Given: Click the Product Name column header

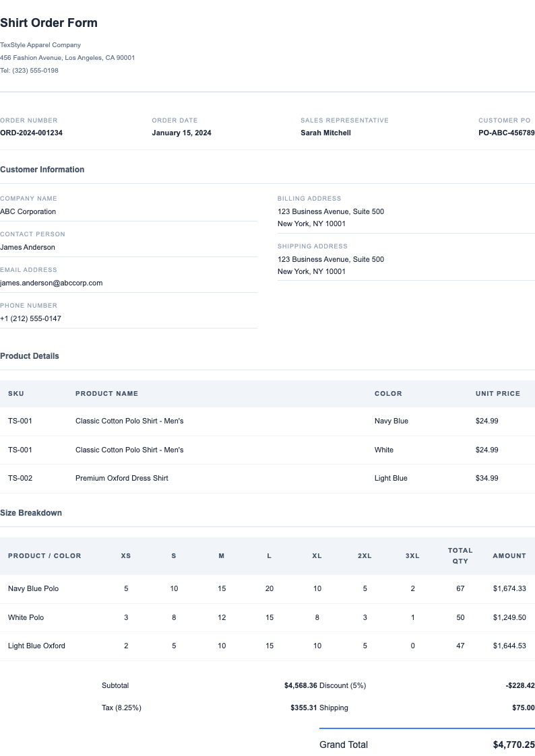Looking at the screenshot, I should 106,394.
